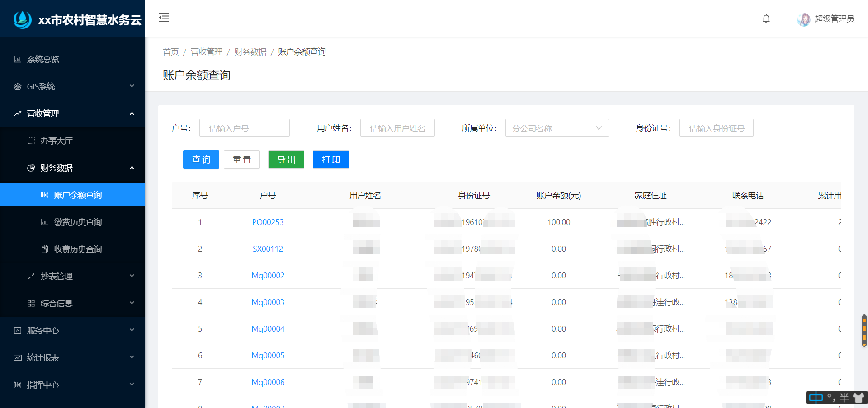The image size is (868, 408).
Task: Expand the 综合信息 submenu chevron
Action: point(132,303)
